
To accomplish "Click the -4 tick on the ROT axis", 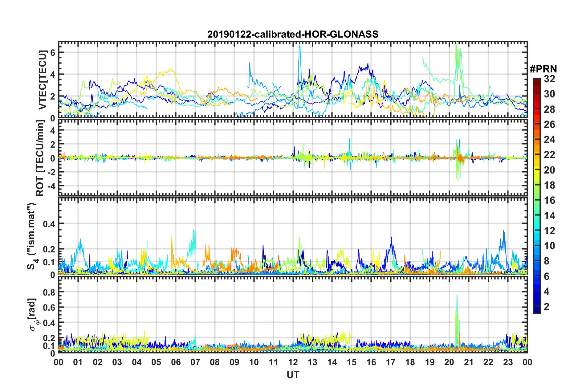I will pyautogui.click(x=51, y=186).
